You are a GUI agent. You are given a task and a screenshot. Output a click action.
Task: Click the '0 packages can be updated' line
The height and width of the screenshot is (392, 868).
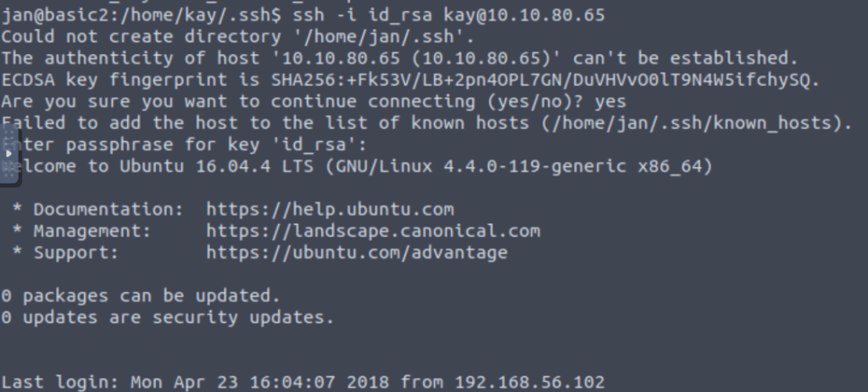[141, 295]
